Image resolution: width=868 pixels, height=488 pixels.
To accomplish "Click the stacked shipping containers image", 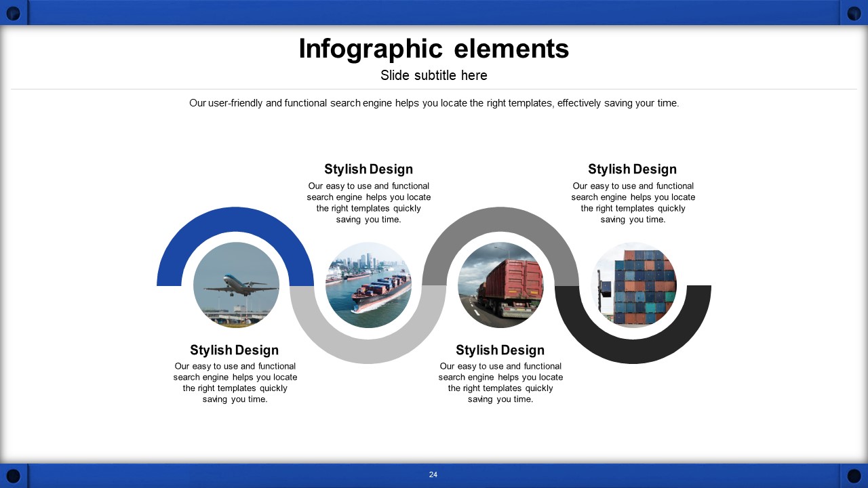I will (x=633, y=285).
